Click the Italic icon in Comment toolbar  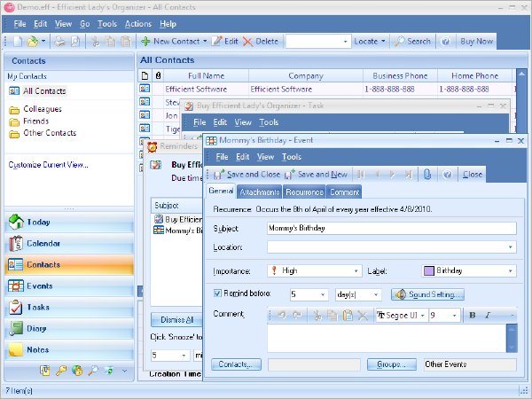click(488, 315)
